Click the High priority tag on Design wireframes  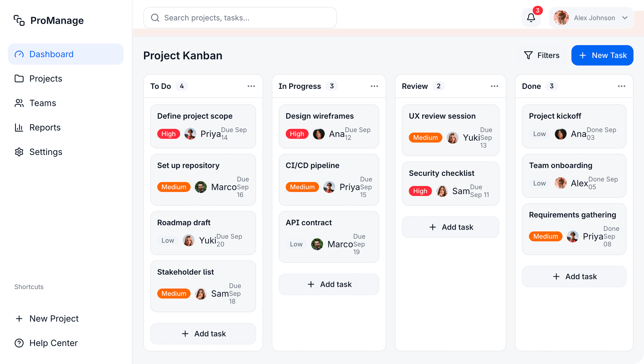[297, 134]
